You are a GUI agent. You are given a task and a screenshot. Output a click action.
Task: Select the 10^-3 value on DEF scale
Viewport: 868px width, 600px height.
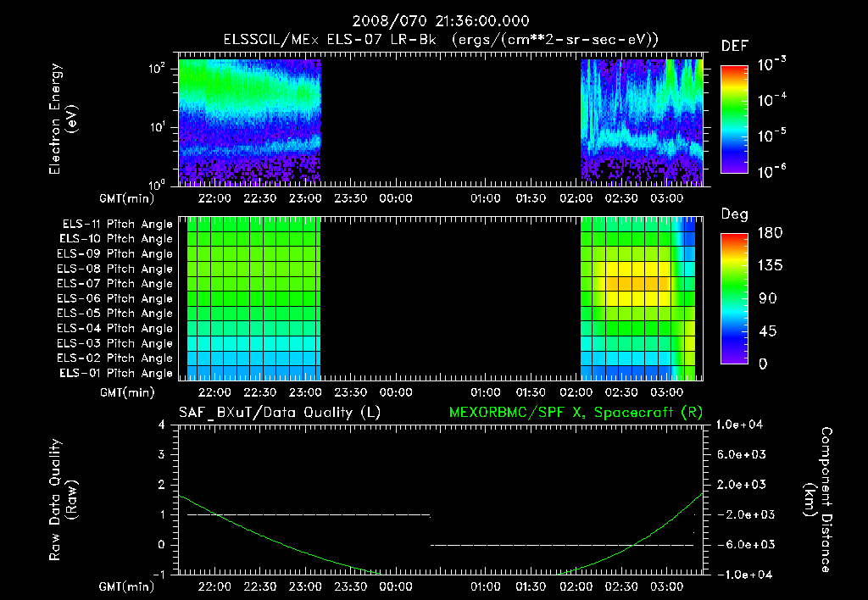pos(772,63)
